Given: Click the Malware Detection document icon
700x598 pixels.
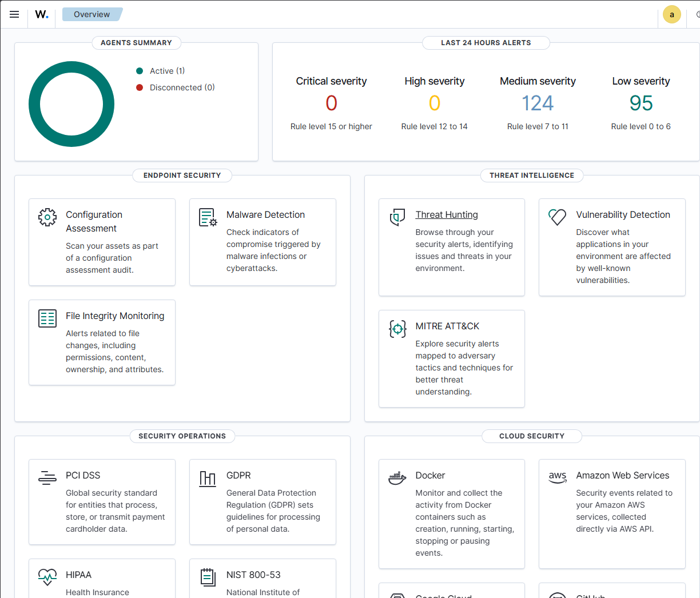Looking at the screenshot, I should click(x=208, y=217).
